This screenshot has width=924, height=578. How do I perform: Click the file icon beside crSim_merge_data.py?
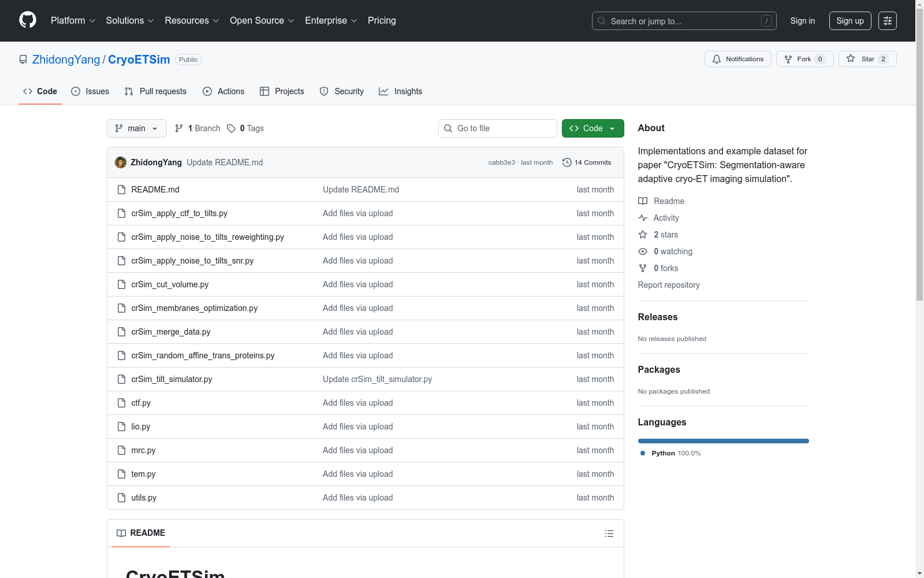[121, 332]
